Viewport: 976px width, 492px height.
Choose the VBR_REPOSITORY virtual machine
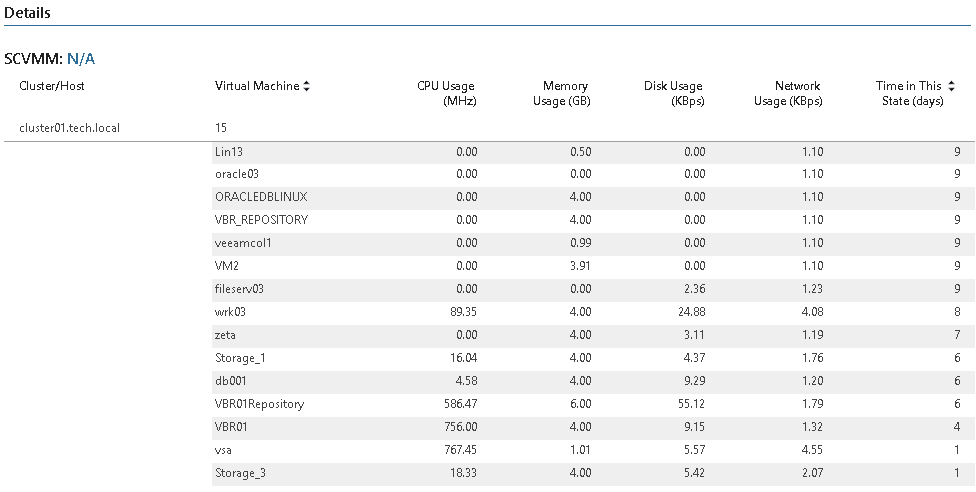click(x=261, y=220)
